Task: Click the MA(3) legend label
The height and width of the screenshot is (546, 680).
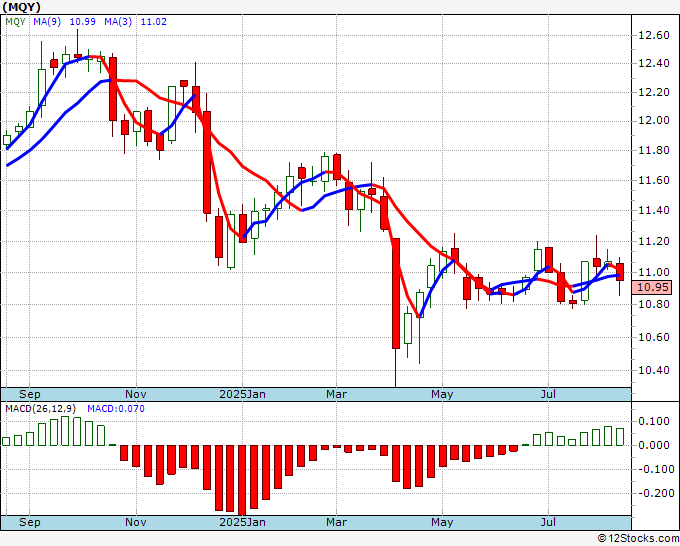Action: coord(118,22)
